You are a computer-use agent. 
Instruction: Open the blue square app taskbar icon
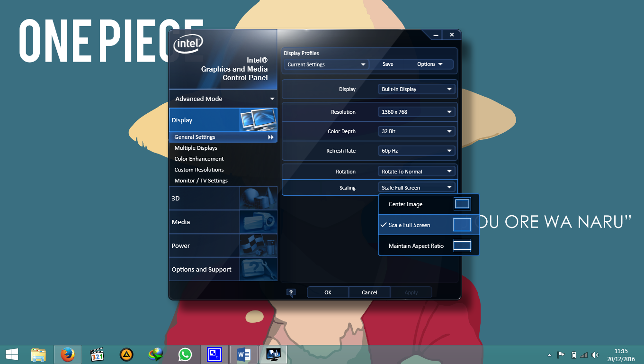[215, 355]
